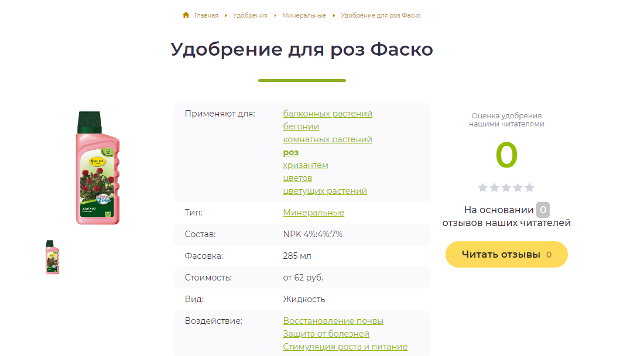
Task: Open the Минеральные breadcrumb link
Action: pos(304,16)
